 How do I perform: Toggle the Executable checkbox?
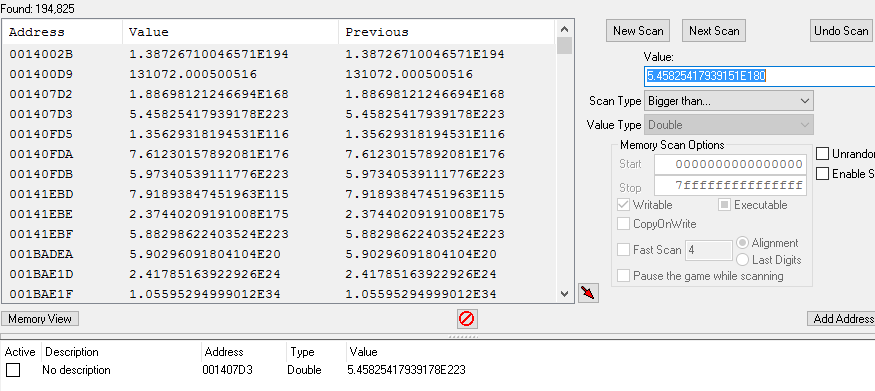coord(724,205)
